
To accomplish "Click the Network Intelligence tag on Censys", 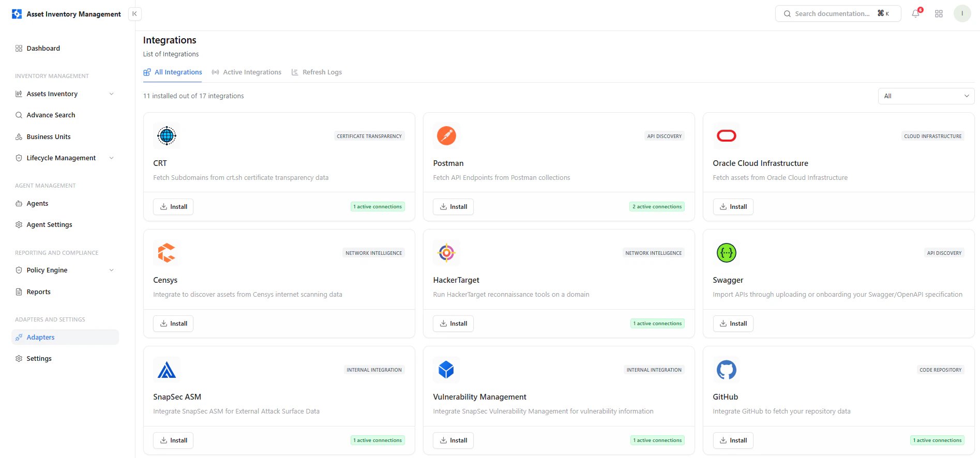I will [x=373, y=253].
